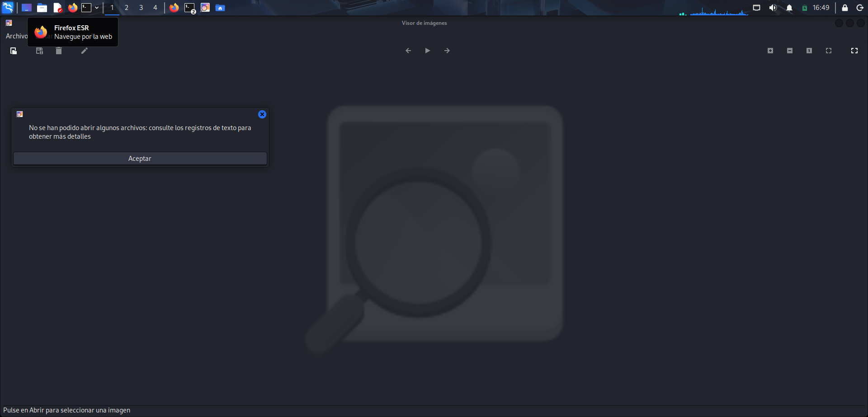Click the volume speaker icon
Image resolution: width=868 pixels, height=417 pixels.
point(773,8)
